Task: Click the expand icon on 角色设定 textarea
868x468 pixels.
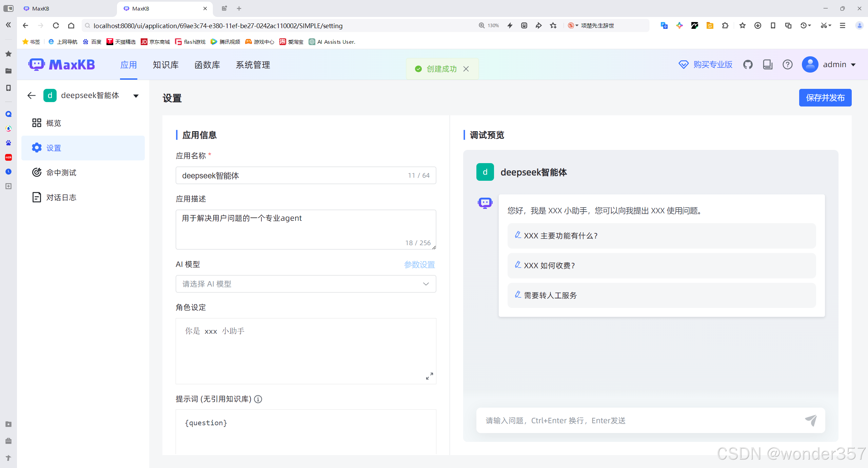Action: (429, 376)
